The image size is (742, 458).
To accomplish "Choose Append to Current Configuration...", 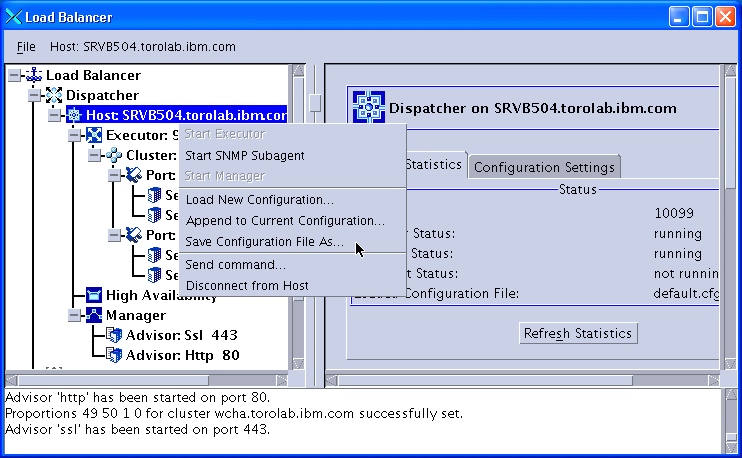I will pos(292,221).
